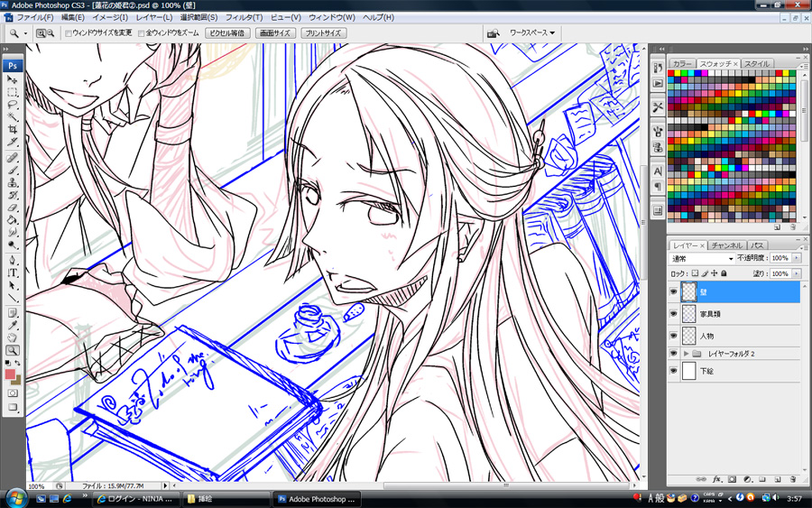
Task: Click the add layer style fx icon
Action: [x=716, y=479]
